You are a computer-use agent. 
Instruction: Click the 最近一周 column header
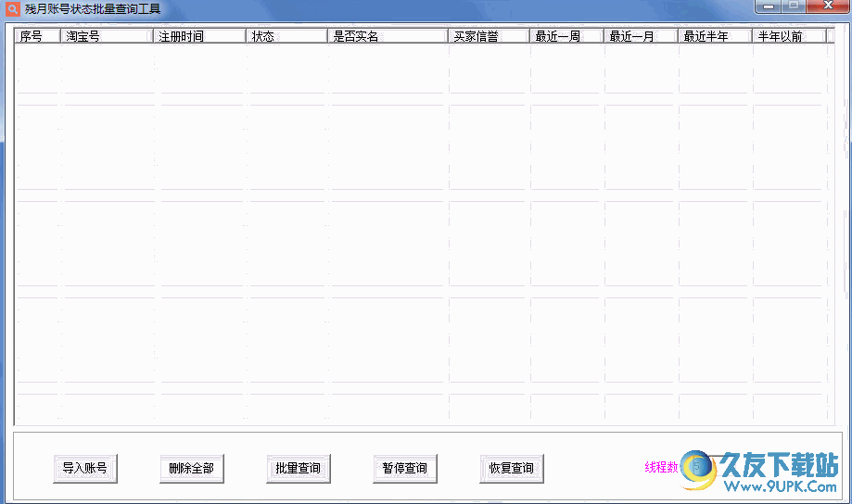[566, 36]
